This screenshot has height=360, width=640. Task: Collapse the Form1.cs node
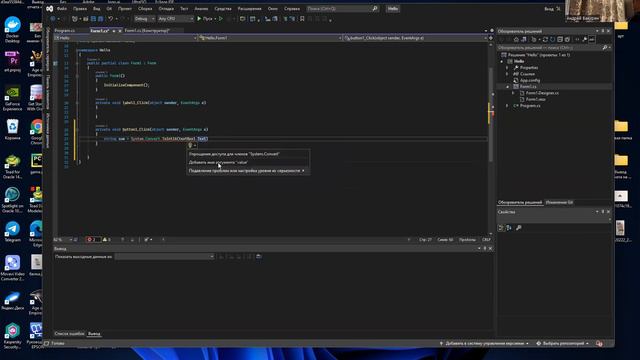pyautogui.click(x=507, y=87)
